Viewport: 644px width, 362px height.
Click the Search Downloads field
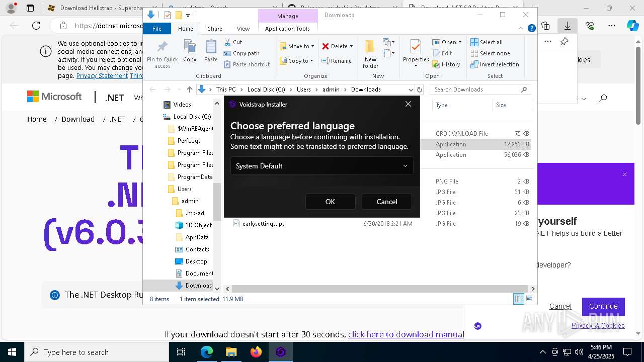click(x=480, y=89)
